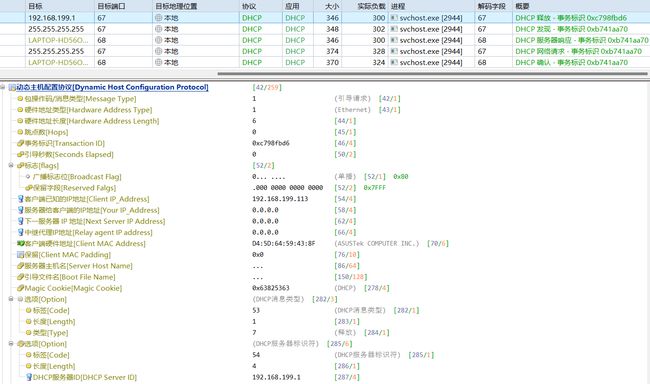Select the DHCP 服务器响应 summary row
The width and height of the screenshot is (650, 384).
pos(582,40)
